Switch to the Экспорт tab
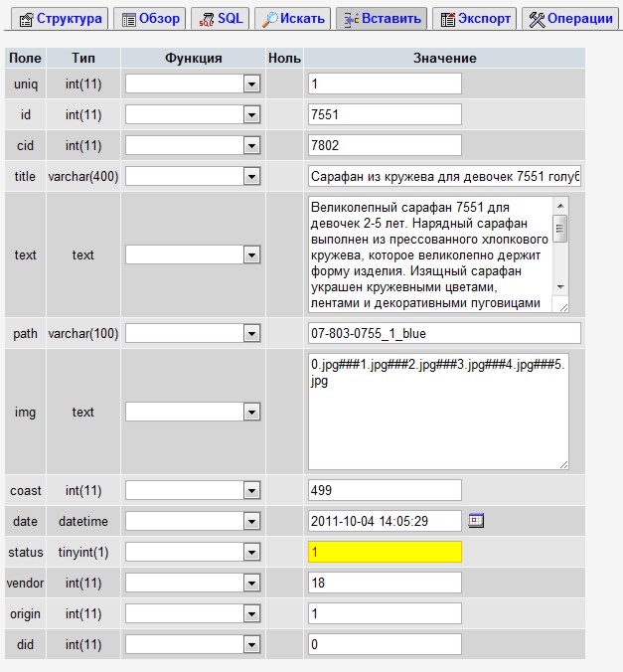 click(x=474, y=19)
